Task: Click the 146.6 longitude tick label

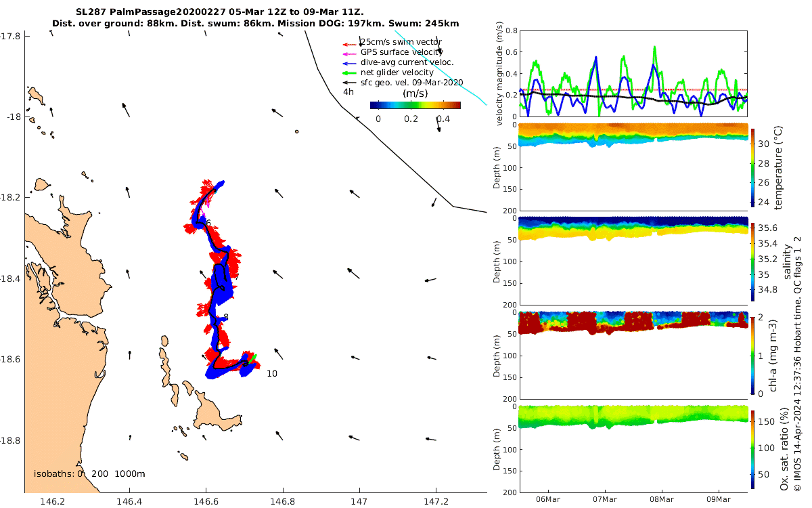Action: click(206, 501)
